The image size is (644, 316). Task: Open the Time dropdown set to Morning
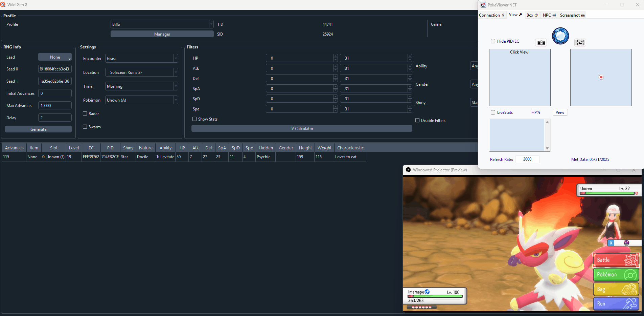[141, 86]
